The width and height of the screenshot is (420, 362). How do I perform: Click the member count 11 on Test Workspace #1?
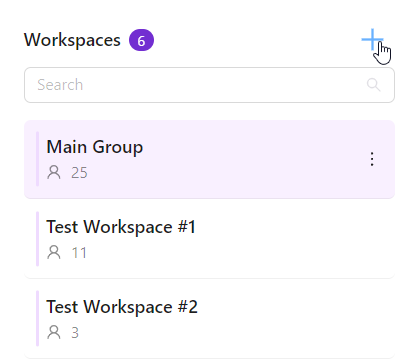(x=79, y=253)
